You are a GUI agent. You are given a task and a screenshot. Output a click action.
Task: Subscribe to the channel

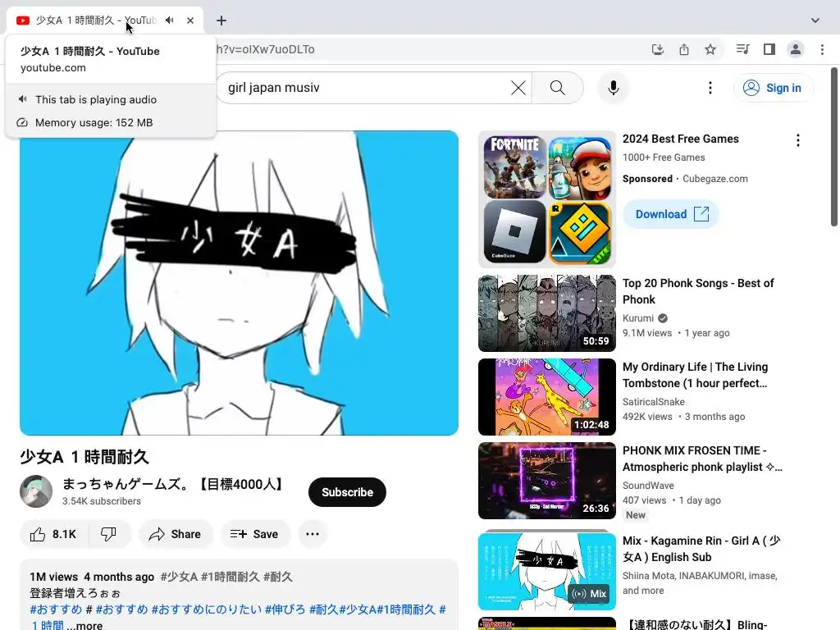[x=347, y=492]
